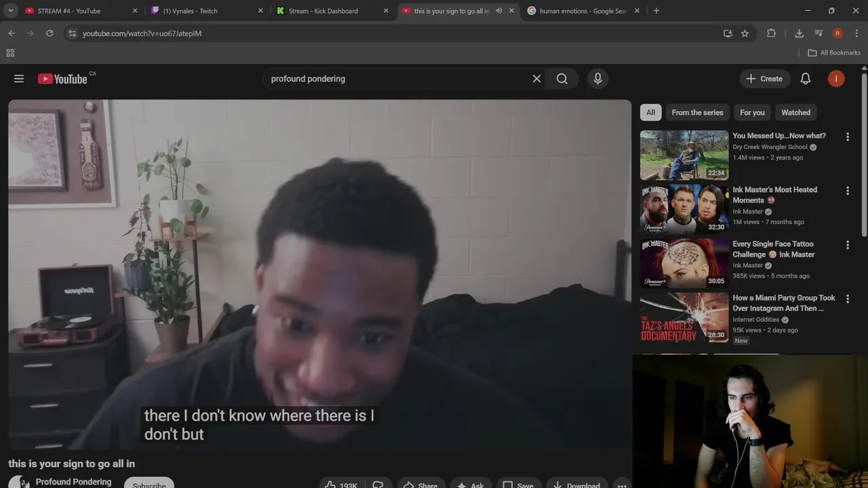The image size is (868, 488).
Task: Select the For you chip
Action: point(752,113)
